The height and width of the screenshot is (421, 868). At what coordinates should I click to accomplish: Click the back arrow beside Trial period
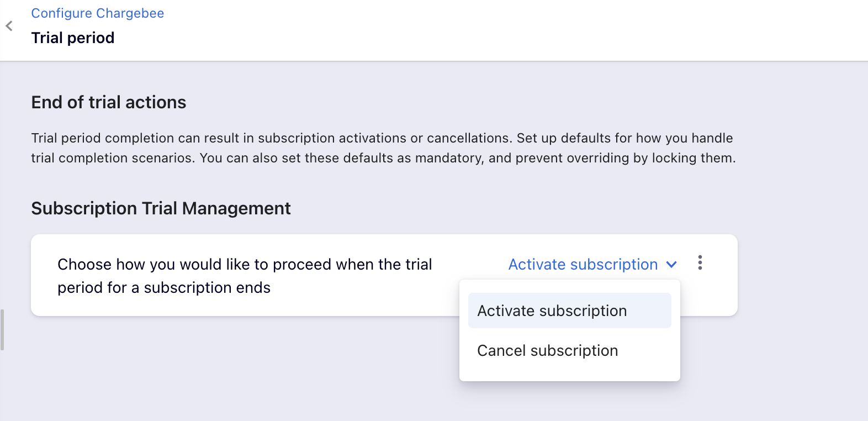click(x=9, y=26)
